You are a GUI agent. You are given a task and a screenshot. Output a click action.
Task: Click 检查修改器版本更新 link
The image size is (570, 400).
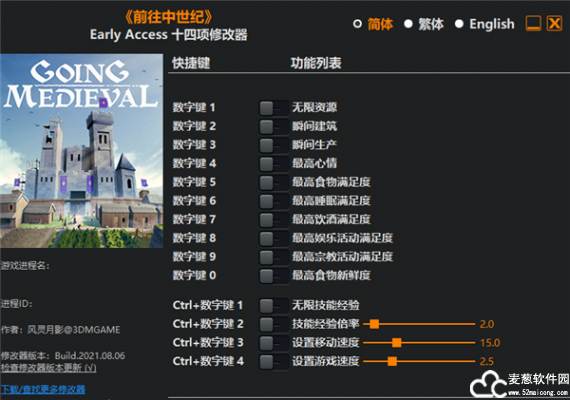tap(48, 368)
